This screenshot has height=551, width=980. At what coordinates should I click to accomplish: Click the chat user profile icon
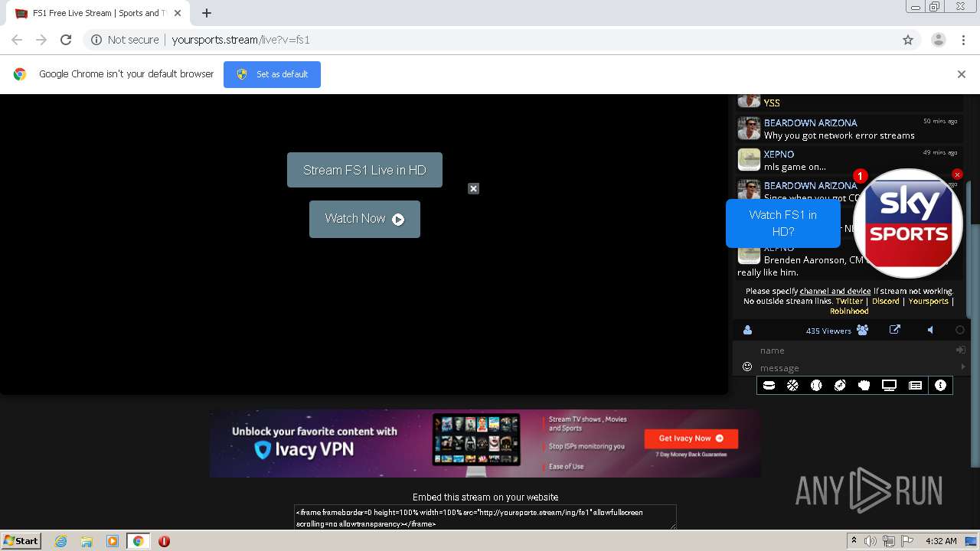[x=748, y=331]
